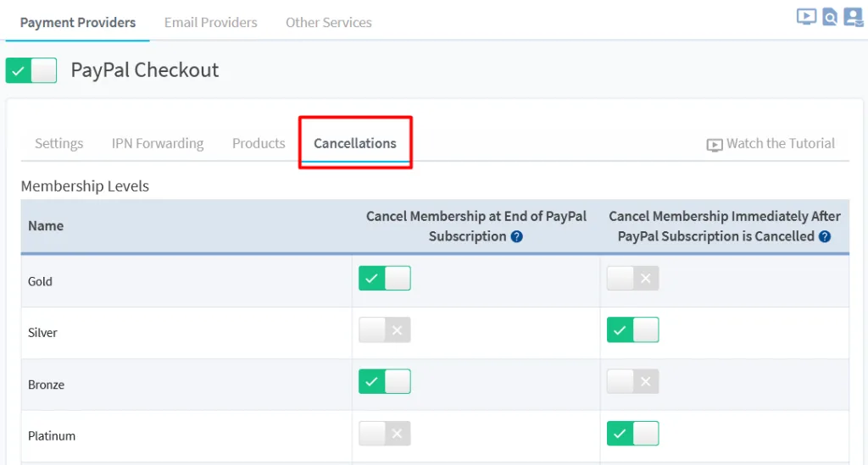Image resolution: width=868 pixels, height=465 pixels.
Task: Open the video tutorials icon in the header
Action: coord(806,17)
